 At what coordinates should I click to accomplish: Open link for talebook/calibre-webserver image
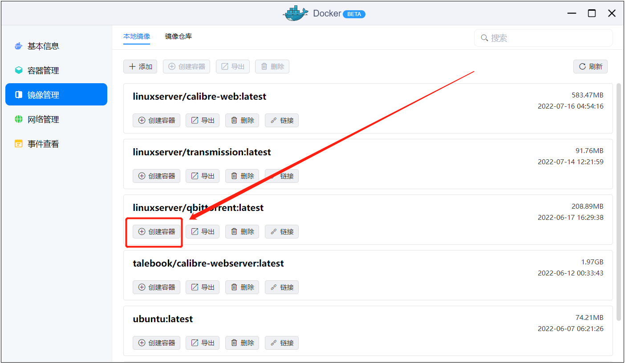tap(282, 287)
